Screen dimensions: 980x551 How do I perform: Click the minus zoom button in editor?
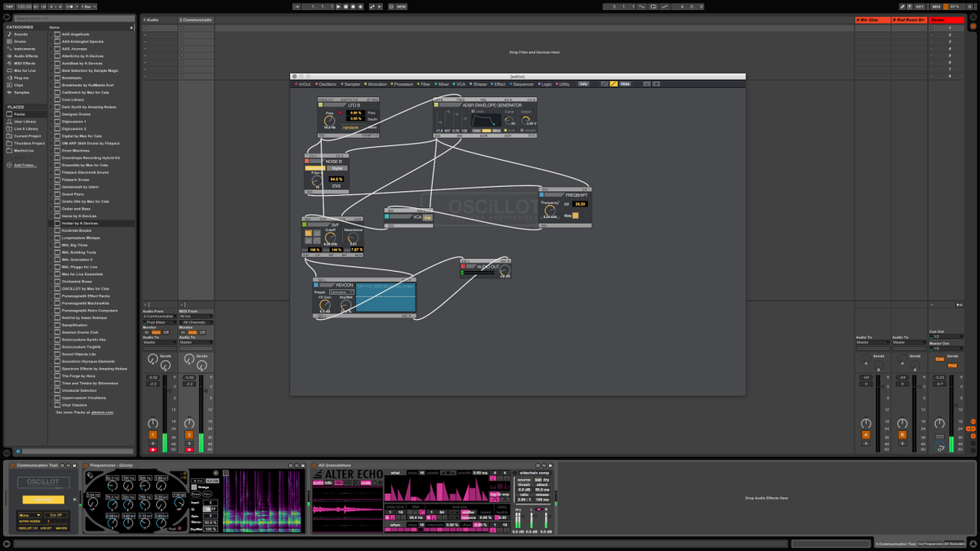click(x=647, y=83)
